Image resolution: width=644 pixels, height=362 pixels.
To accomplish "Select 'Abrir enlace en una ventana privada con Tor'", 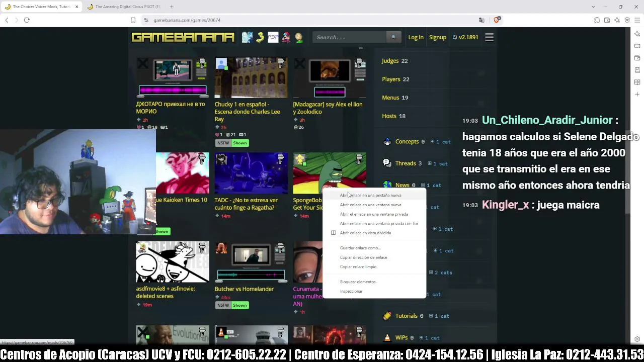I will [379, 223].
